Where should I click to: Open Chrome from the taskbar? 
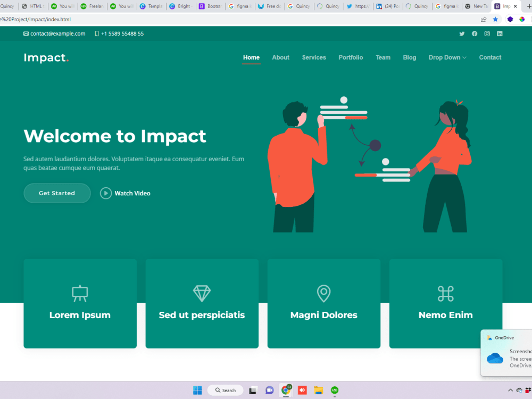286,390
